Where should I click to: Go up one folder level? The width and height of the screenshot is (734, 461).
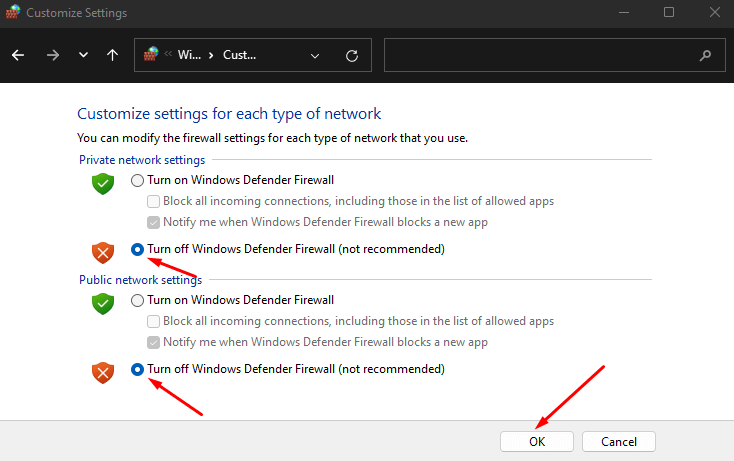(x=112, y=55)
